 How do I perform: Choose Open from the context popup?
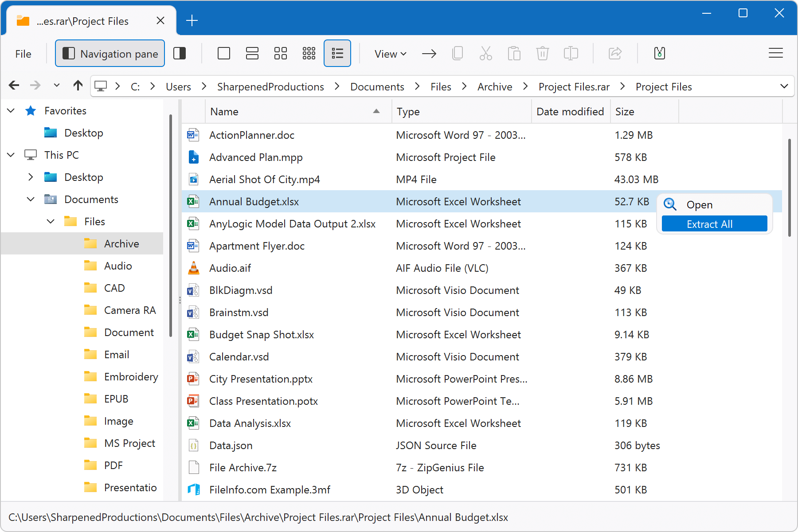click(699, 205)
